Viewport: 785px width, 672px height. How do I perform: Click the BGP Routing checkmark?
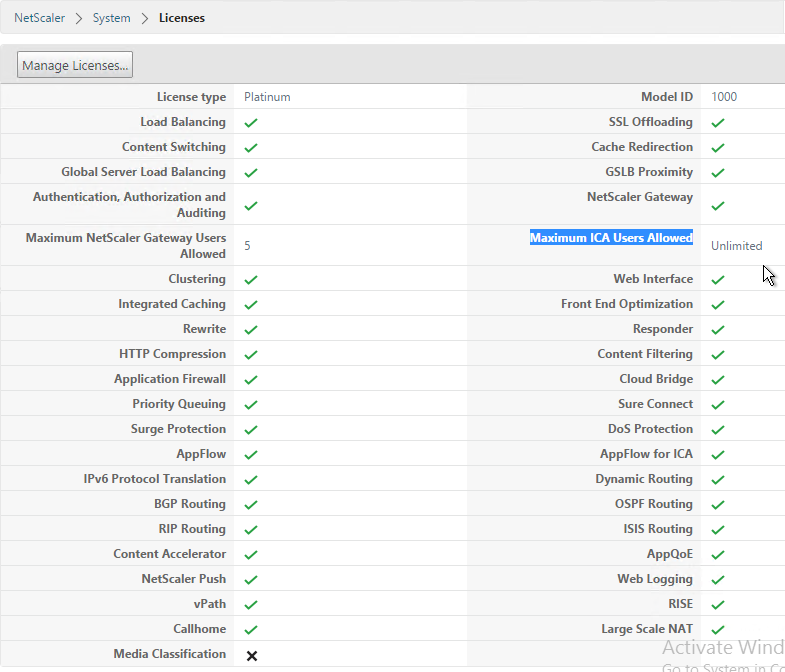(251, 505)
